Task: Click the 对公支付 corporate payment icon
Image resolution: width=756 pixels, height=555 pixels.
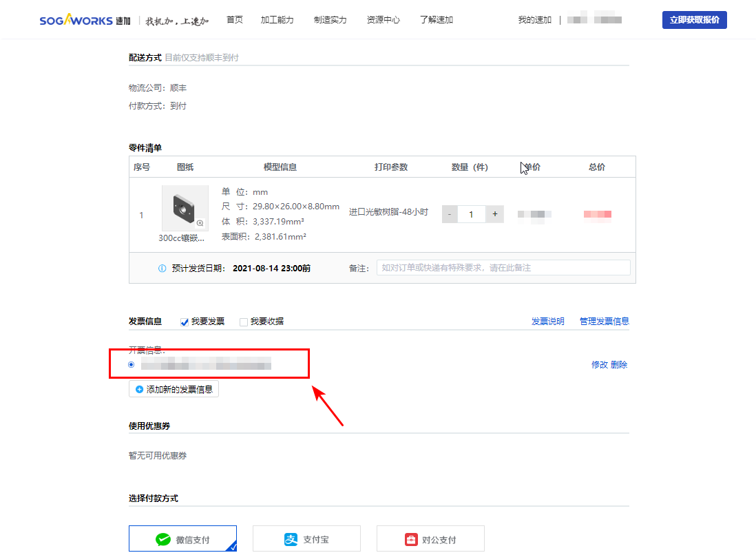Action: [x=411, y=538]
